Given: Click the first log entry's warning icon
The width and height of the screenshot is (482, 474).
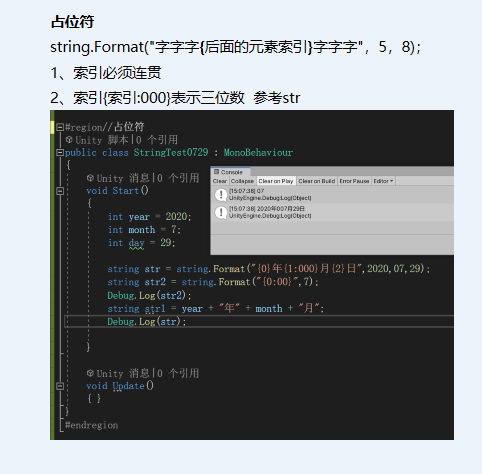Looking at the screenshot, I should pyautogui.click(x=221, y=194).
